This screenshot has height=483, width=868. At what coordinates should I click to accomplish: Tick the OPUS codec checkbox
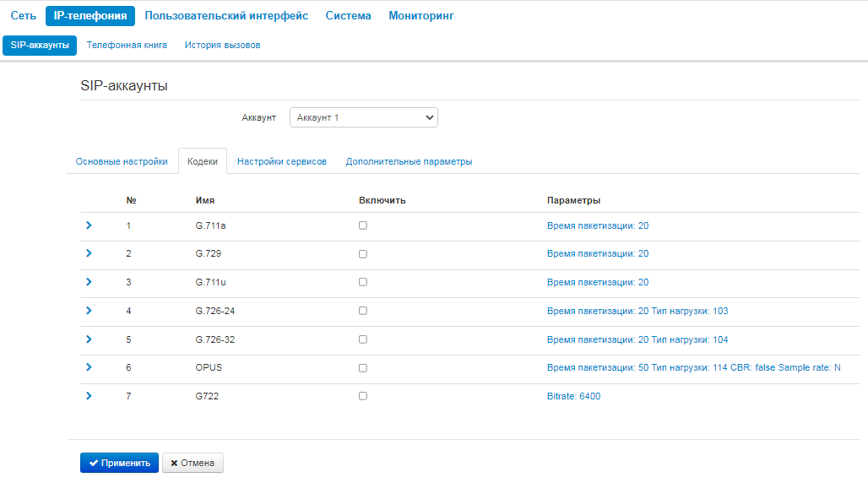click(362, 367)
